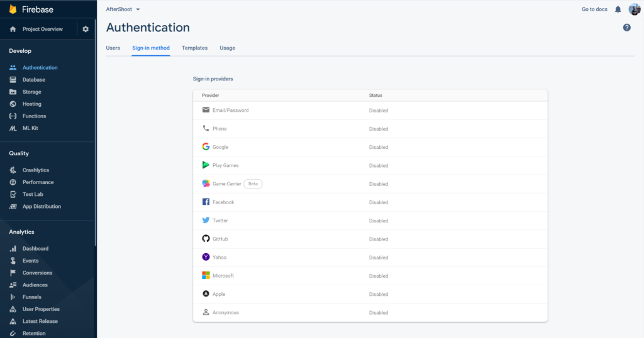Click the Retention icon
This screenshot has width=644, height=338.
click(13, 333)
